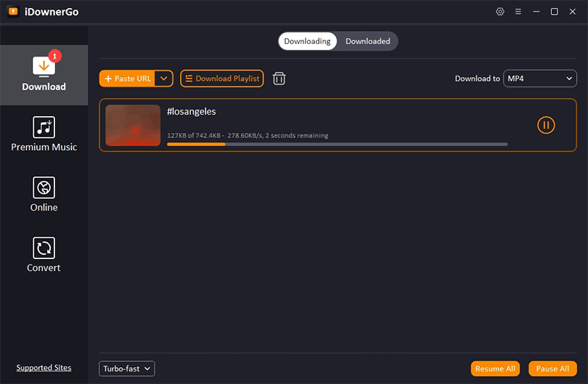Image resolution: width=588 pixels, height=384 pixels.
Task: Switch to the Downloaded tab
Action: (367, 41)
